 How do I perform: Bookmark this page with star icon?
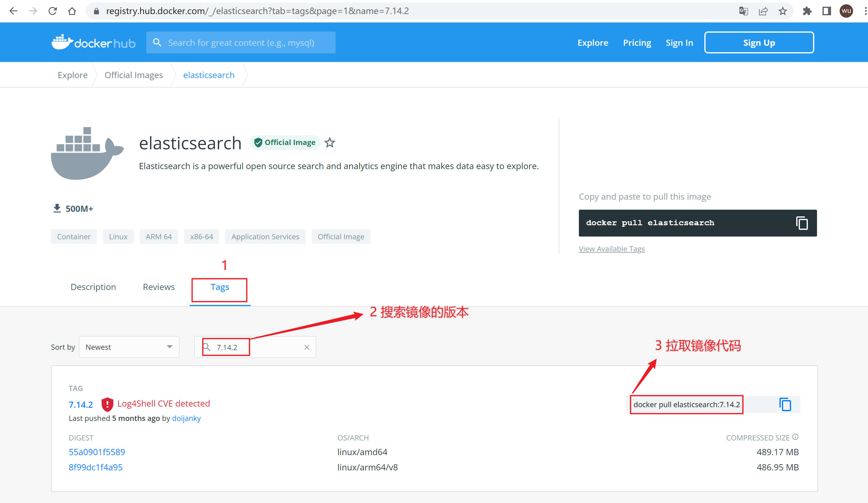tap(783, 11)
